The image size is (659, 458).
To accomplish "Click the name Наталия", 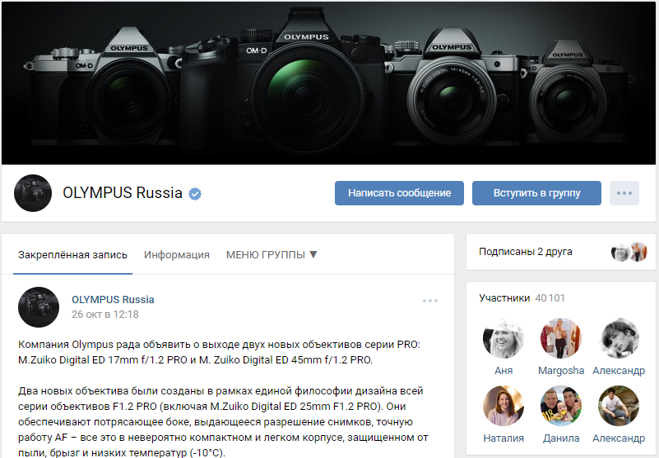I will click(x=503, y=438).
